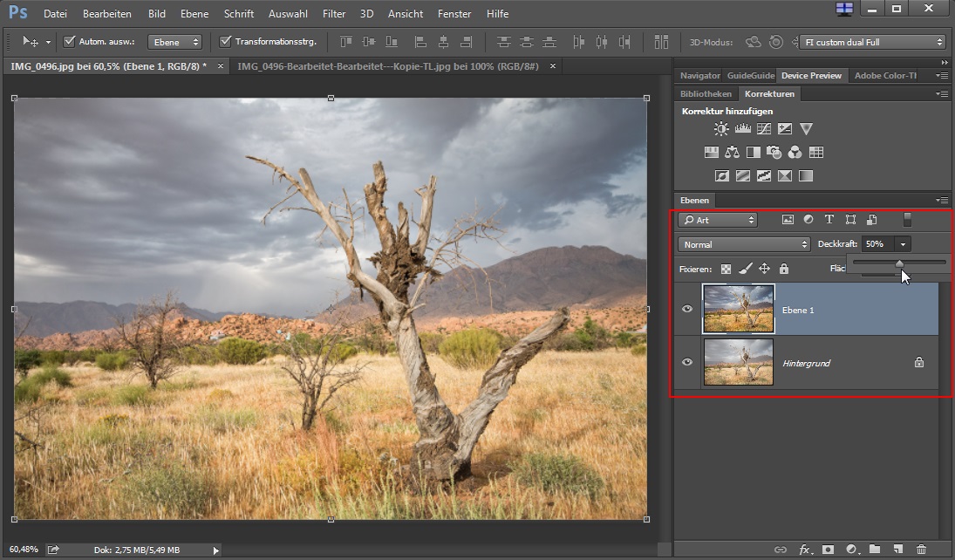The width and height of the screenshot is (955, 560).
Task: Toggle Autom. ausw. checkbox
Action: coord(70,42)
